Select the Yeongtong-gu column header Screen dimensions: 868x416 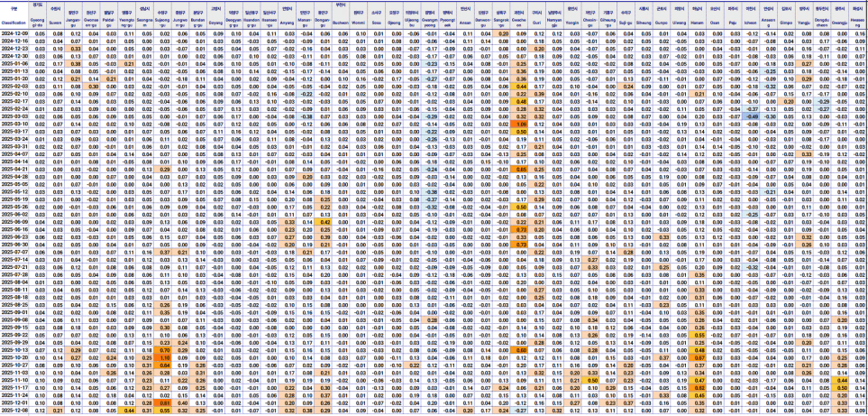(128, 16)
